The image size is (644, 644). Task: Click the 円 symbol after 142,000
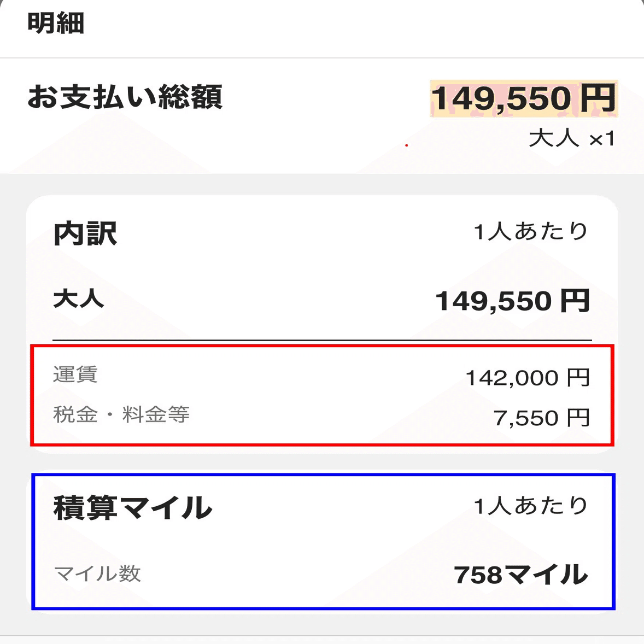[578, 378]
